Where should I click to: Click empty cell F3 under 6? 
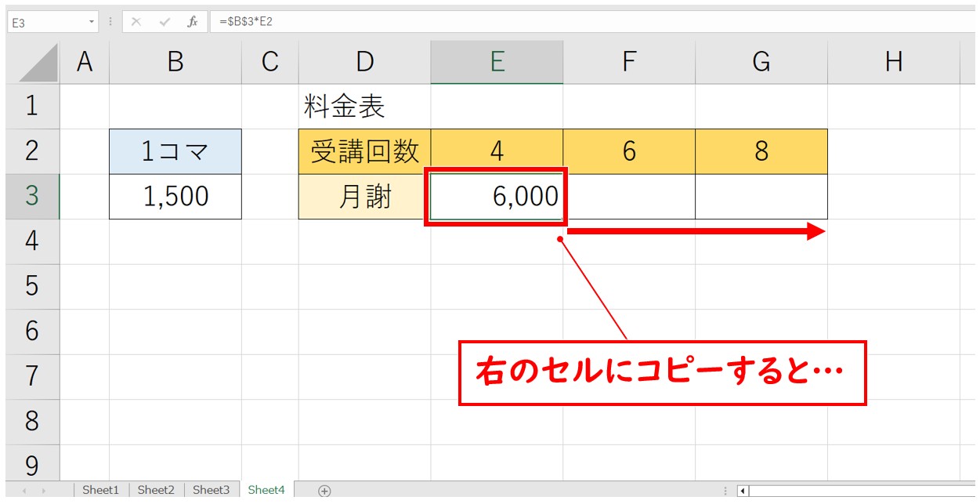(x=629, y=197)
